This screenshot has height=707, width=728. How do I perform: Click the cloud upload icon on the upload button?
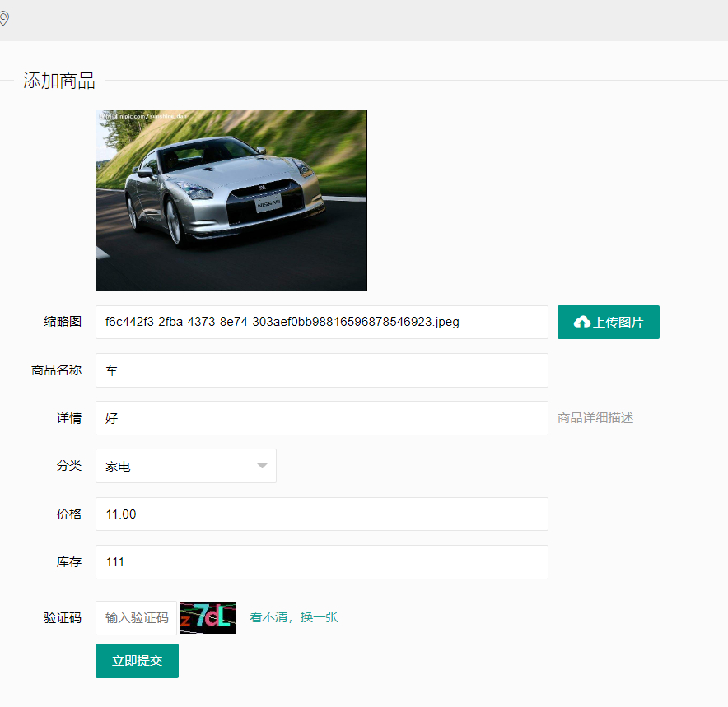tap(581, 322)
